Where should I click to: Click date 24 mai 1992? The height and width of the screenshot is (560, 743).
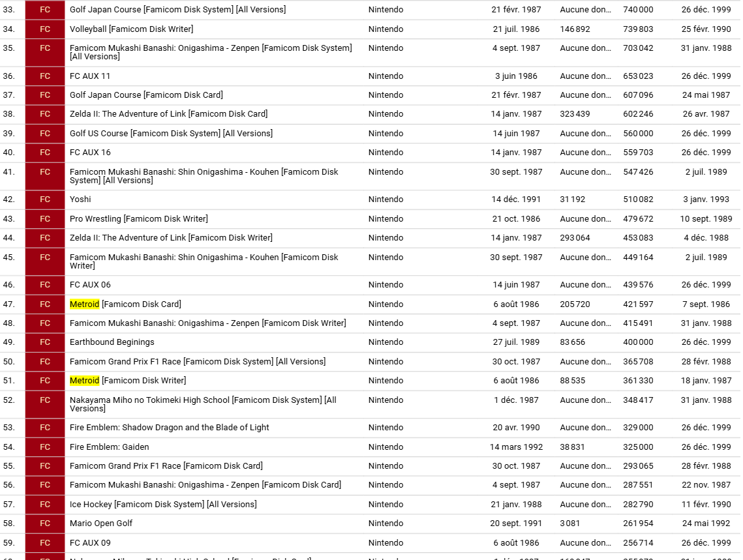coord(706,523)
